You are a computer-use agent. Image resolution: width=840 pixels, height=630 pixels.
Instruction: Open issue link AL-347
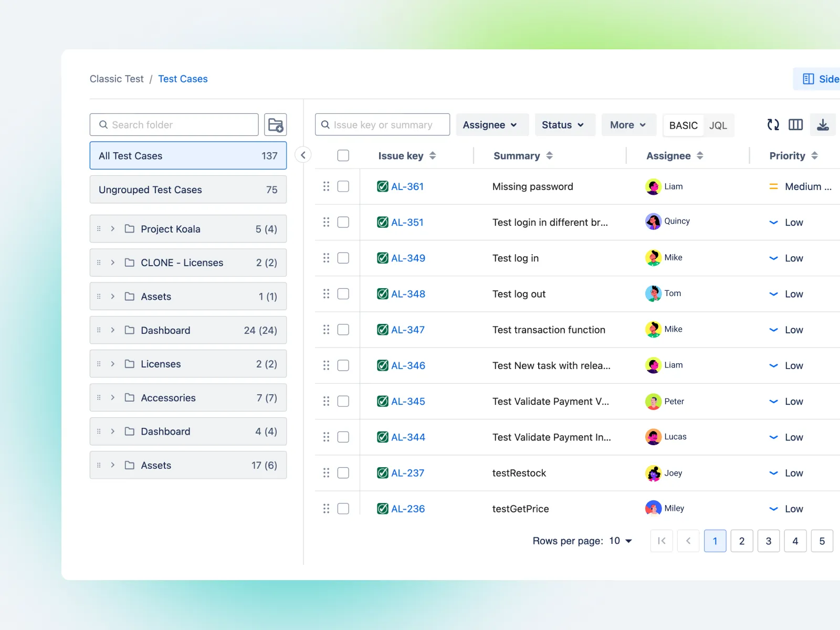(407, 330)
